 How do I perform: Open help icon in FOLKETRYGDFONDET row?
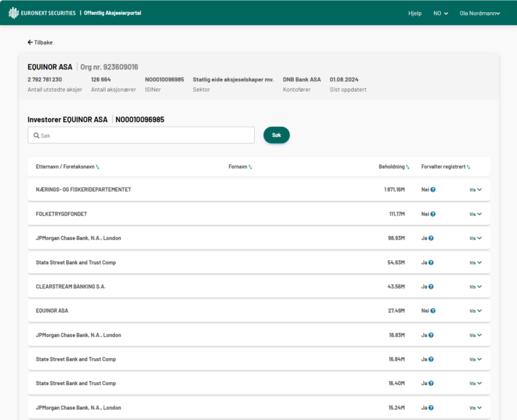tap(433, 214)
